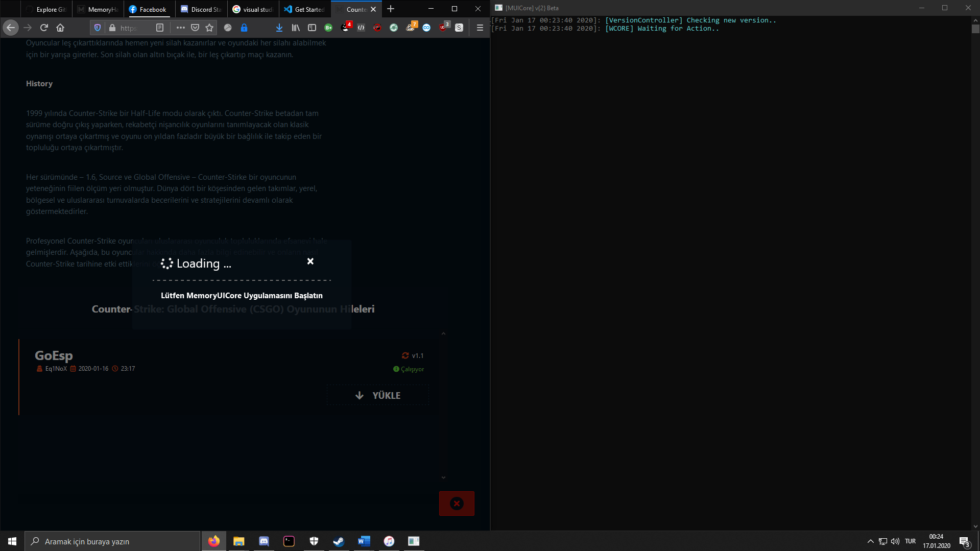
Task: Toggle Reader View in the address bar
Action: pos(160,28)
